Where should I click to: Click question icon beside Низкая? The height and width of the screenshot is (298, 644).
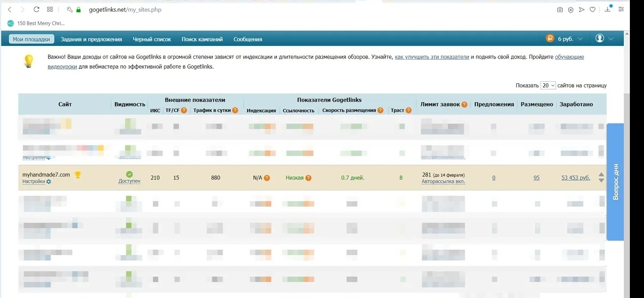(308, 178)
